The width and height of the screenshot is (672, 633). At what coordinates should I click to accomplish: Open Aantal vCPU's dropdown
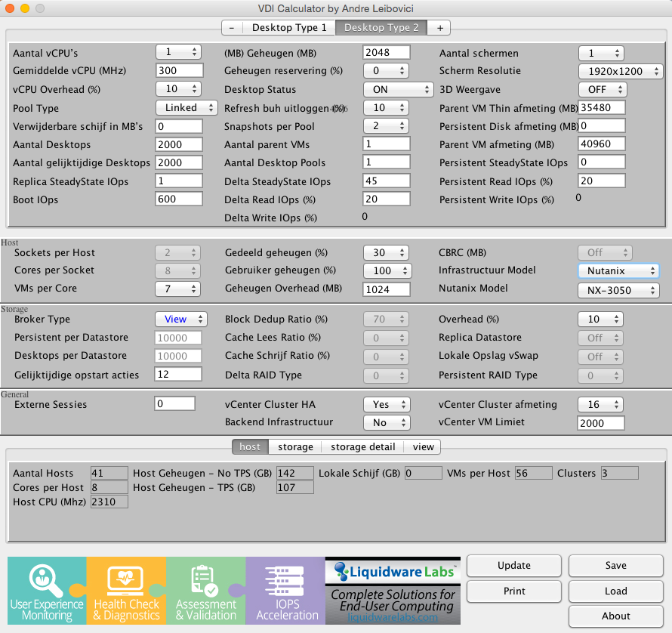(178, 52)
